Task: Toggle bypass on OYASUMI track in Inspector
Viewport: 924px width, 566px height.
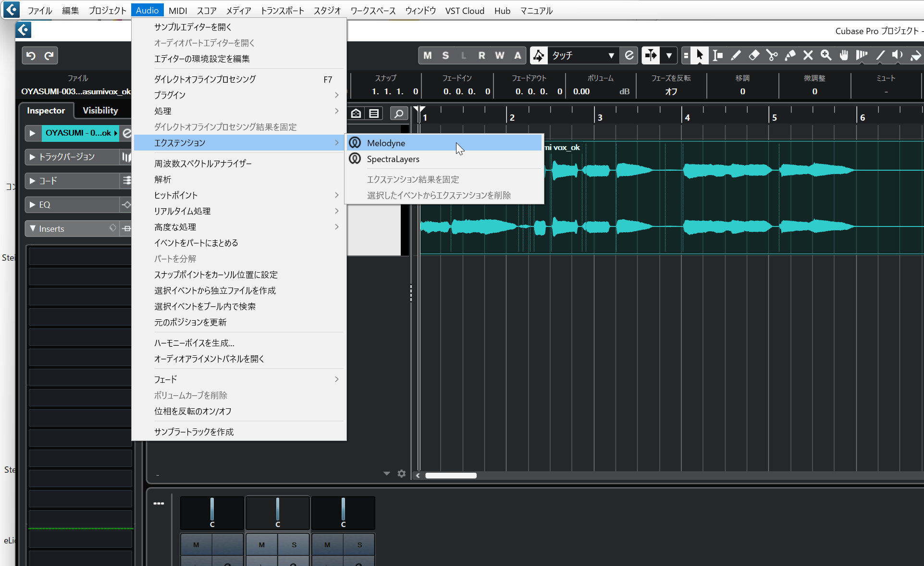Action: point(126,133)
